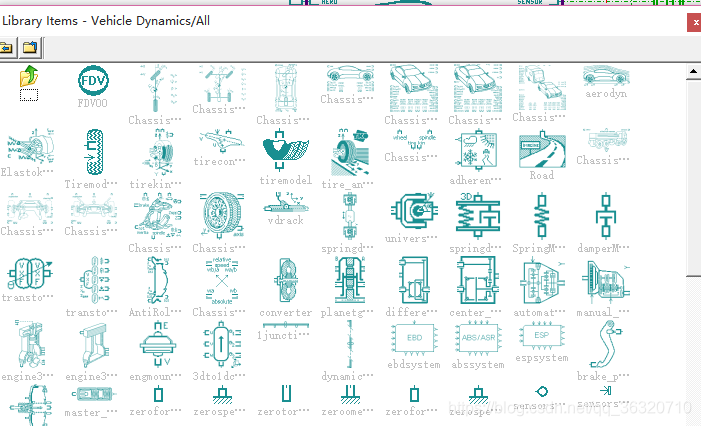Select the first transto transformer icon
701x426 pixels.
pyautogui.click(x=30, y=274)
